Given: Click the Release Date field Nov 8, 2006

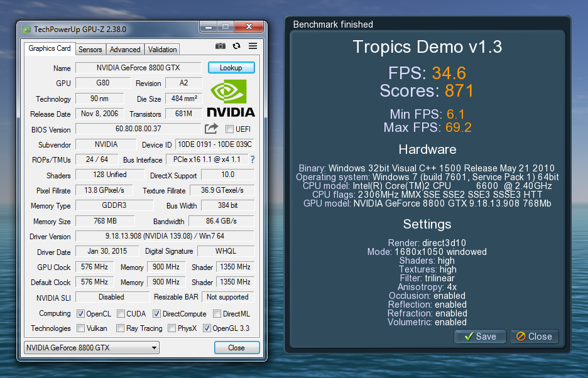Looking at the screenshot, I should click(99, 114).
